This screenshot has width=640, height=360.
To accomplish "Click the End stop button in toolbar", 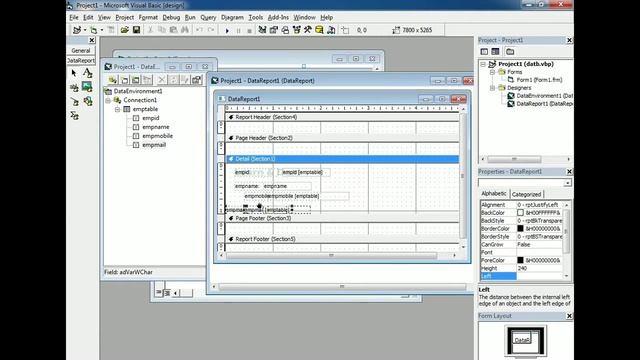I will coord(249,30).
